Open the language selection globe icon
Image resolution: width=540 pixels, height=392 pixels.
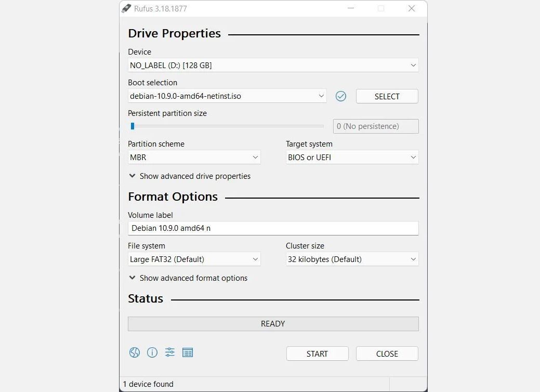pos(135,352)
